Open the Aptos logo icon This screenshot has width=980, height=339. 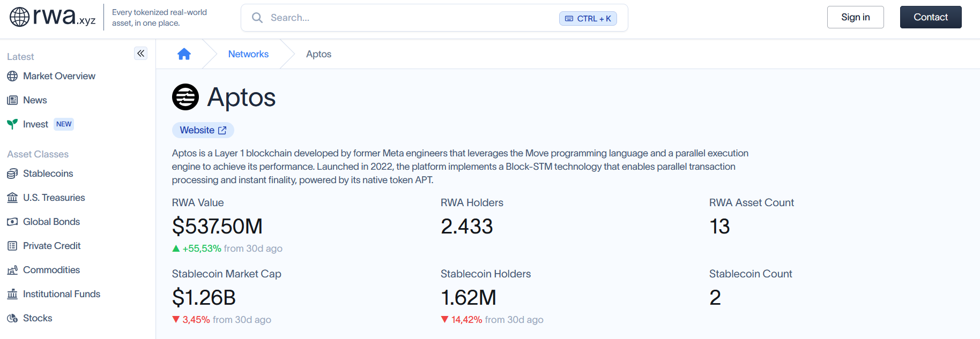pyautogui.click(x=185, y=97)
